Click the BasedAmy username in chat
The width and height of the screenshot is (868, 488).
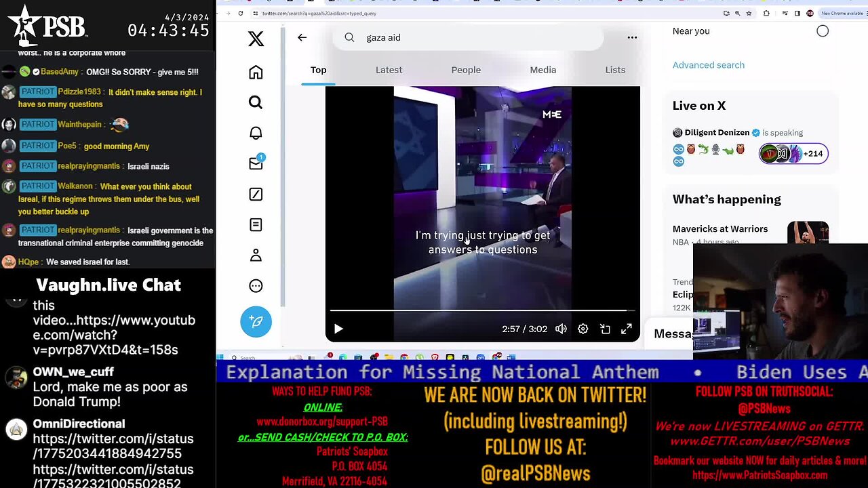(x=60, y=72)
